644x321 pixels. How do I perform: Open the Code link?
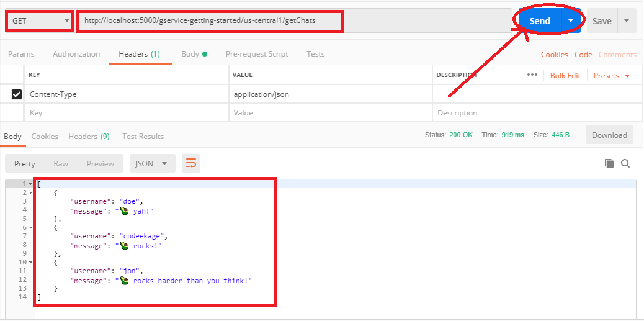point(583,55)
